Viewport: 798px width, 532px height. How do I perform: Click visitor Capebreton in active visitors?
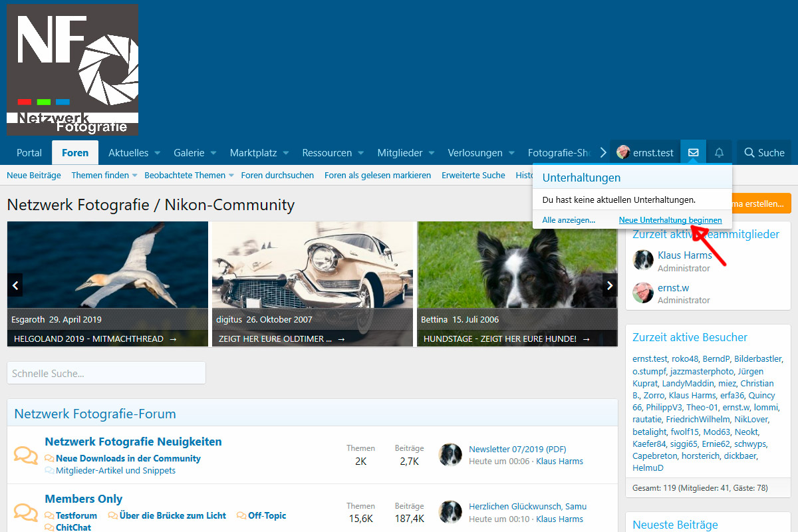point(654,456)
